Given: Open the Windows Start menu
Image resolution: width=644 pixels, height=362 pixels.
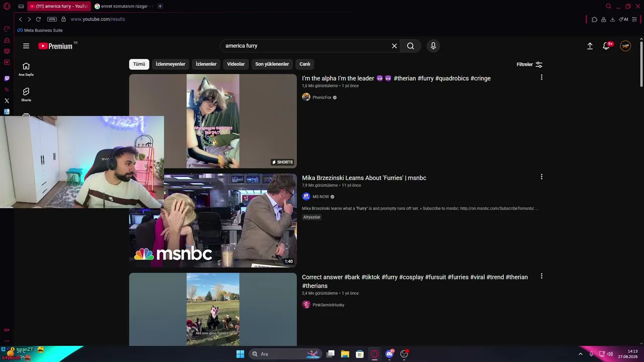Looking at the screenshot, I should tap(240, 354).
